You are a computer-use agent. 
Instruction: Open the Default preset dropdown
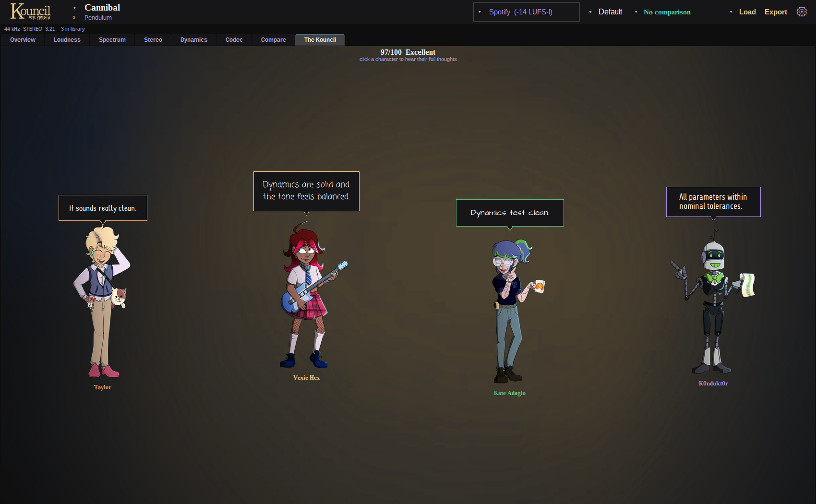(606, 12)
